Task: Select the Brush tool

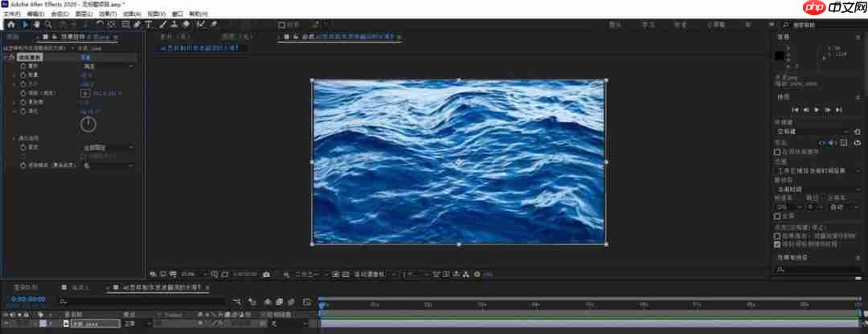Action: click(x=163, y=24)
